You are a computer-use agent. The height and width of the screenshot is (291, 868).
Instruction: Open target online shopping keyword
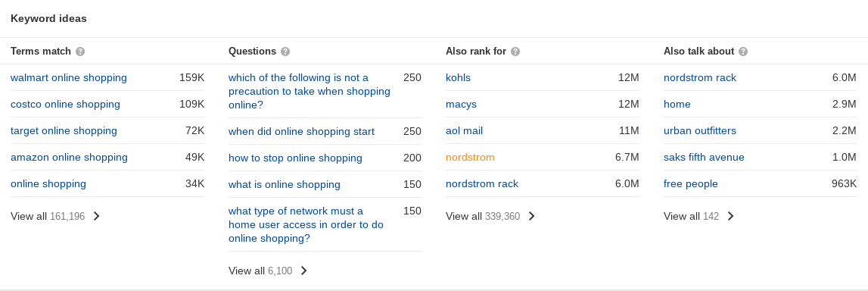click(64, 131)
